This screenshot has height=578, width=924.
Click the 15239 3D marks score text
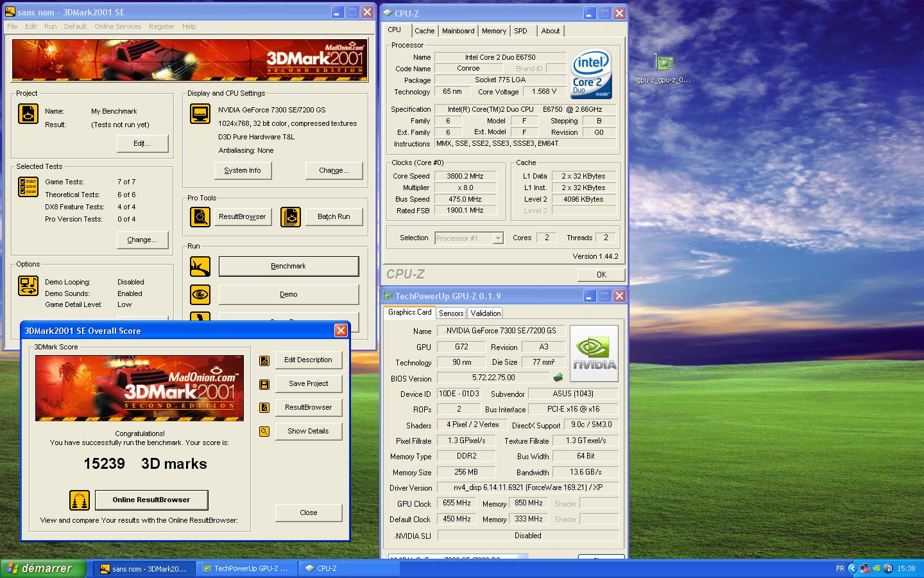tap(145, 464)
